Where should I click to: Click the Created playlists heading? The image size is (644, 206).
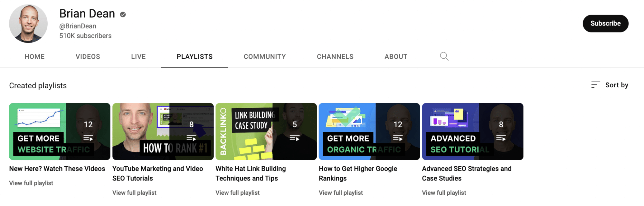[38, 85]
